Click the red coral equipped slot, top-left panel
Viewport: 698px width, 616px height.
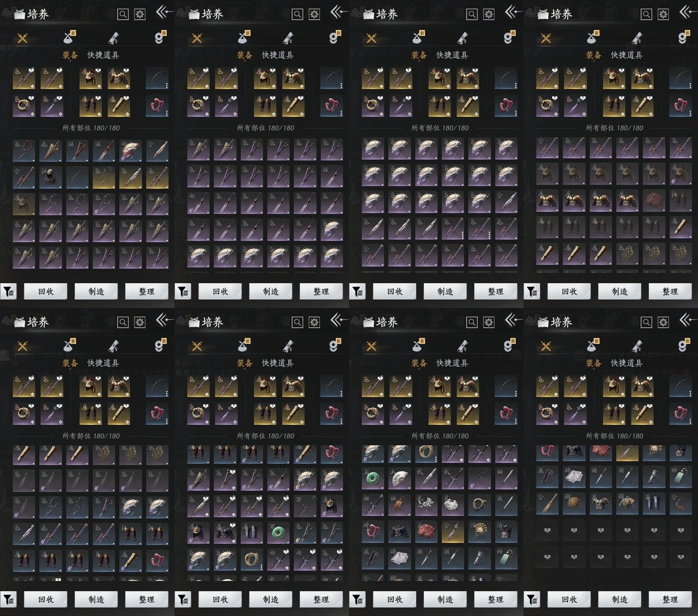pyautogui.click(x=157, y=106)
